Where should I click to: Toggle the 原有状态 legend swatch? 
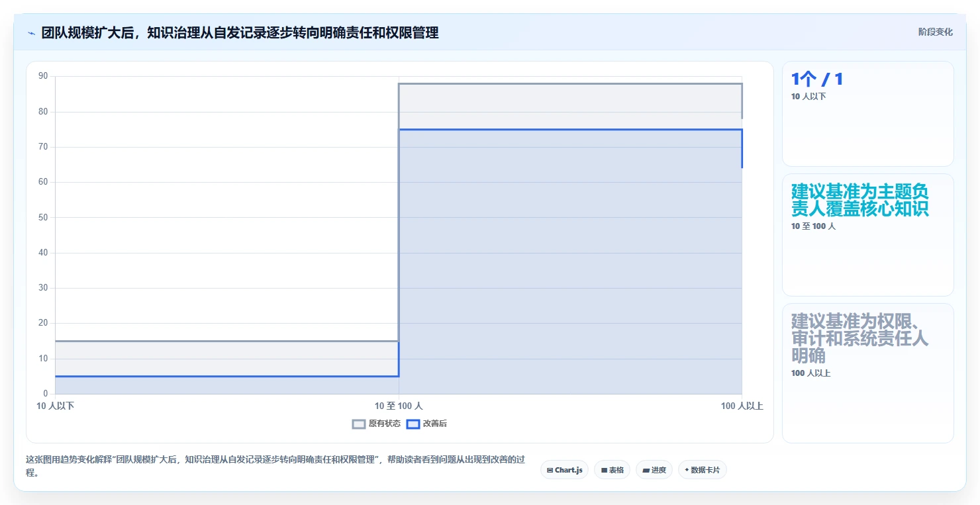pos(359,424)
